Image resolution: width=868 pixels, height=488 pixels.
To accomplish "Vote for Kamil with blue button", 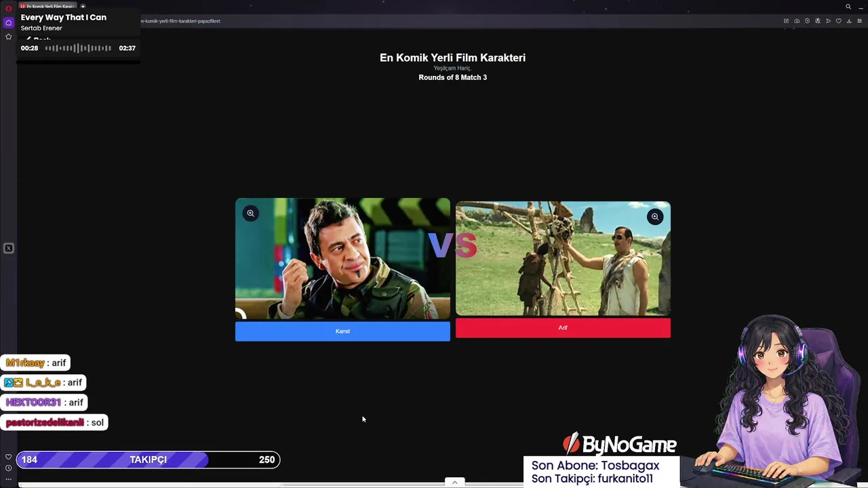I will pos(342,331).
